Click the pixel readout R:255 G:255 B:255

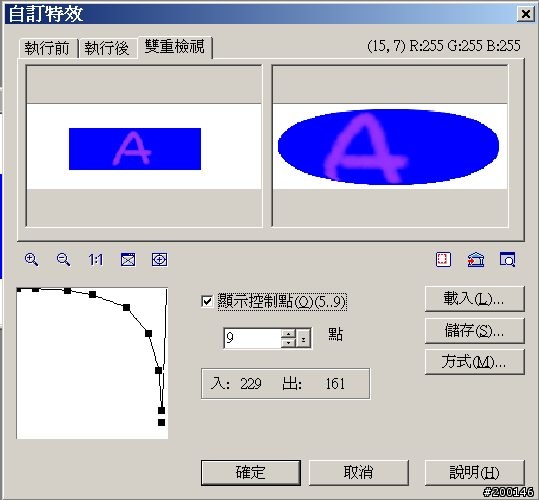(465, 46)
